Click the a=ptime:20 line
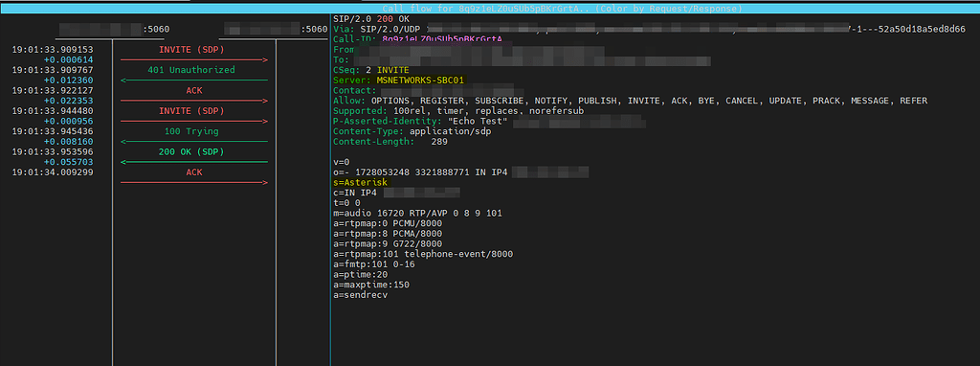This screenshot has height=366, width=980. coord(360,275)
